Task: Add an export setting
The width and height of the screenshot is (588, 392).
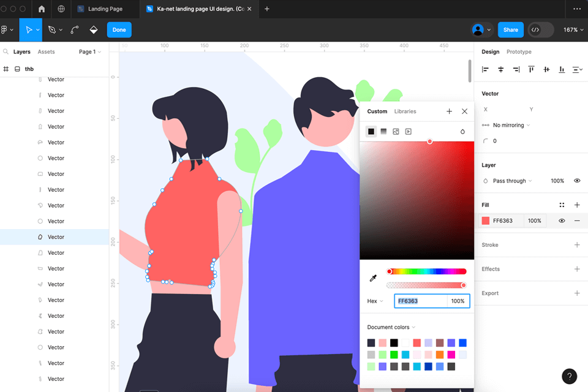Action: pos(577,293)
